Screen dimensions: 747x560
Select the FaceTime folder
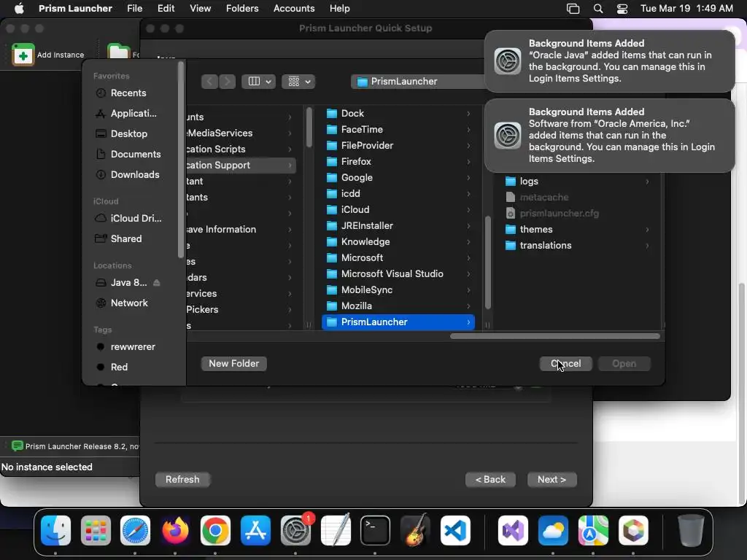click(x=398, y=130)
